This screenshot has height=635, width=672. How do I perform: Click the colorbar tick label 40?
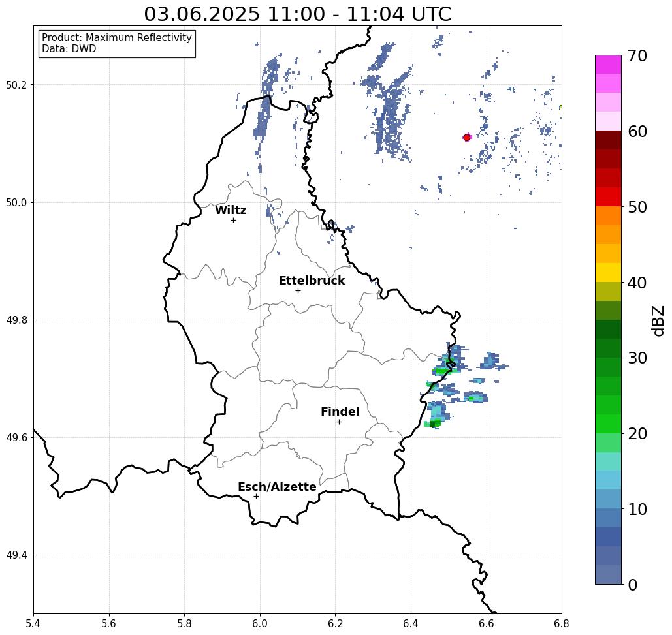tap(637, 283)
